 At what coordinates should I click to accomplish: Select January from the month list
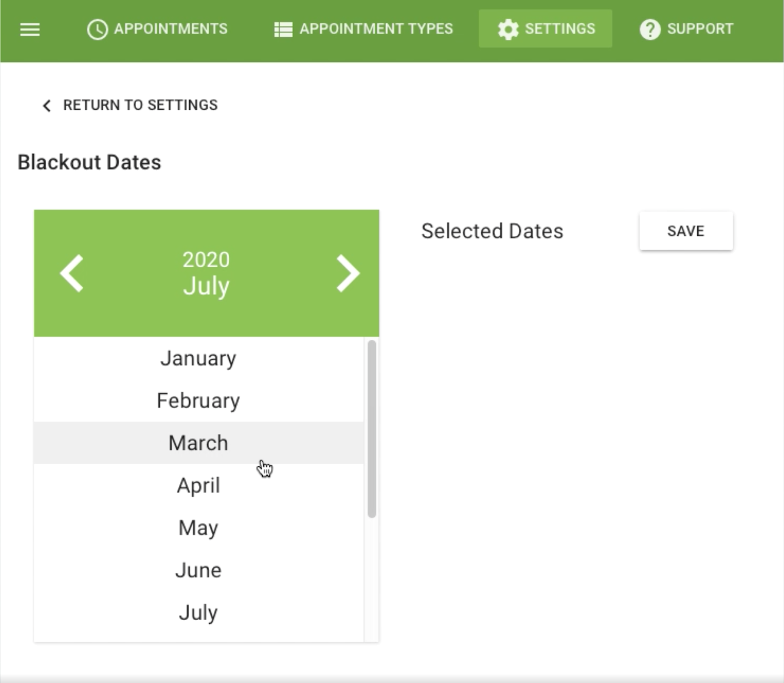(x=198, y=358)
